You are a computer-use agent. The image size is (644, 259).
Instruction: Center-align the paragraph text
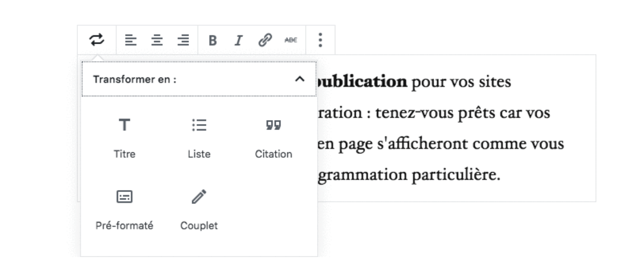(x=157, y=40)
